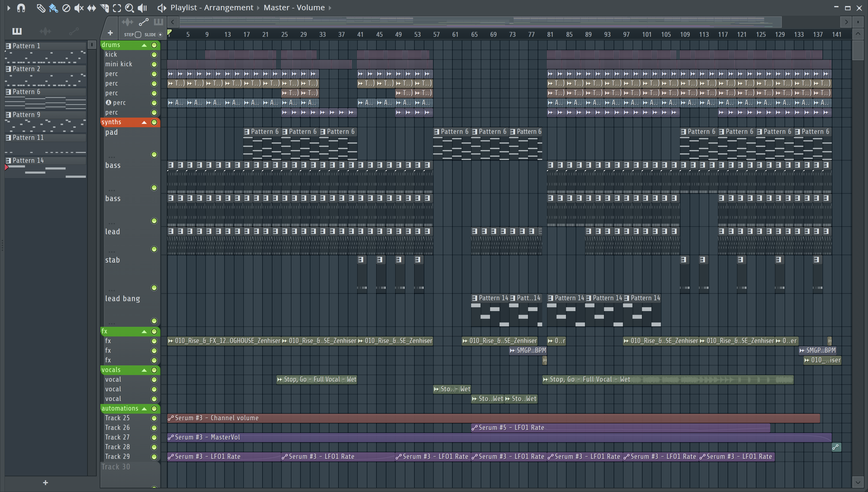The width and height of the screenshot is (868, 492).
Task: Mute the stab track
Action: point(154,288)
